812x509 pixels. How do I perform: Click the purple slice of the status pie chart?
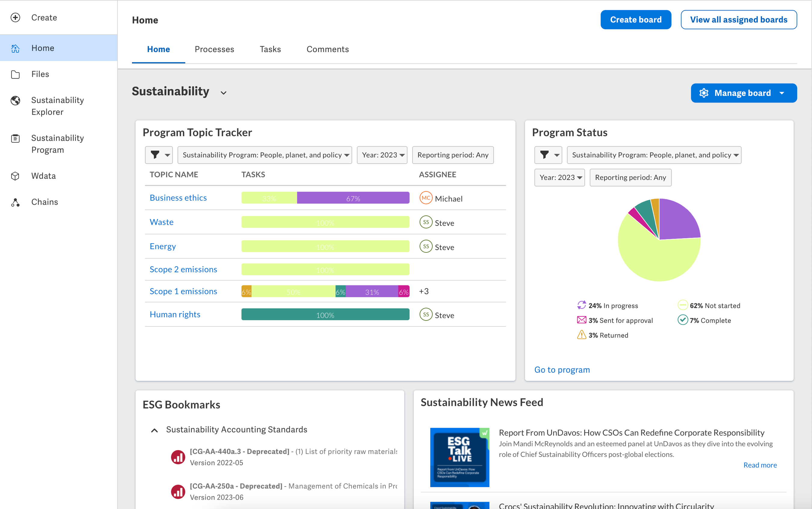coord(678,221)
